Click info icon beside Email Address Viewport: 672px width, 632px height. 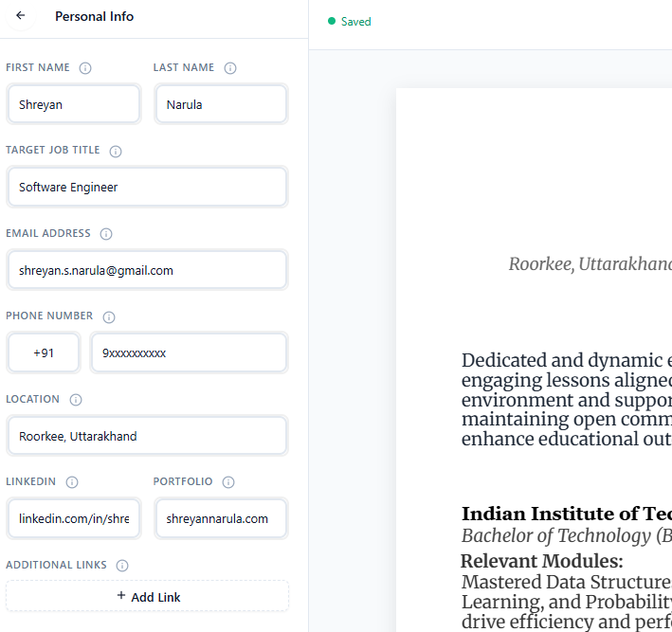click(106, 234)
